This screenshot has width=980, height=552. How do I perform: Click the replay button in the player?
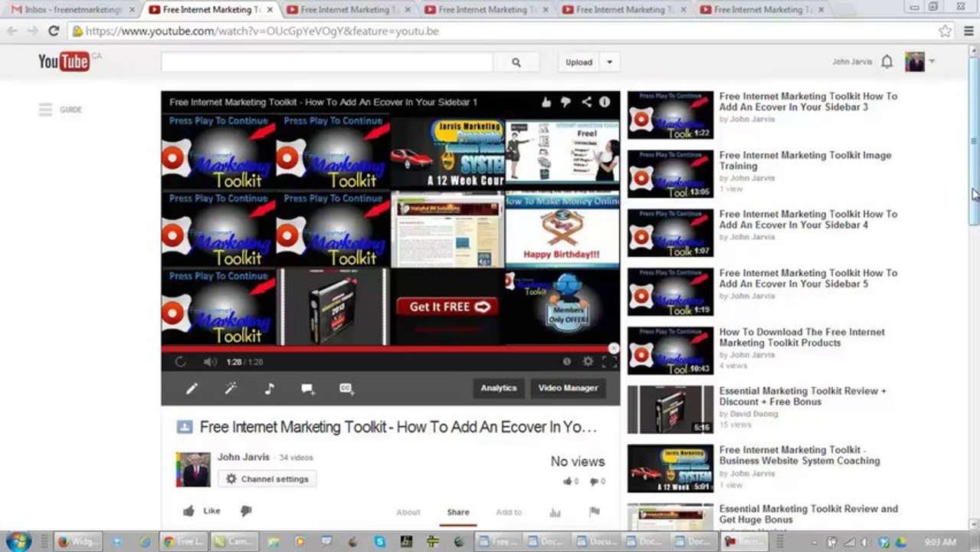pos(181,362)
